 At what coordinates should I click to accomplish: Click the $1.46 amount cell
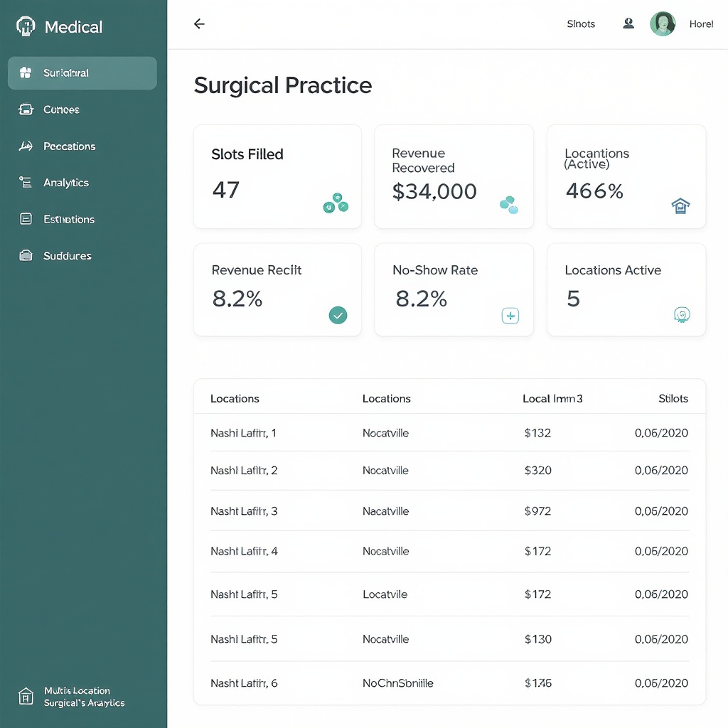pyautogui.click(x=538, y=683)
